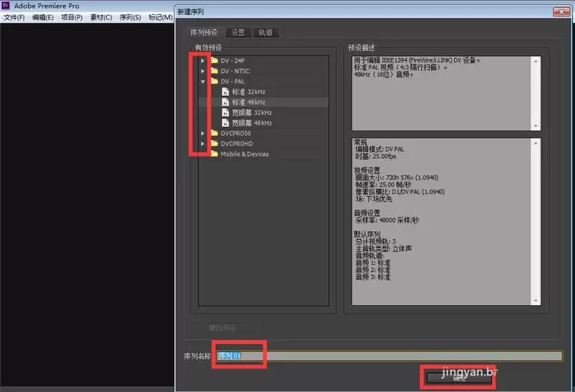Switch to the 序列预设 tab
The image size is (575, 392).
point(204,32)
